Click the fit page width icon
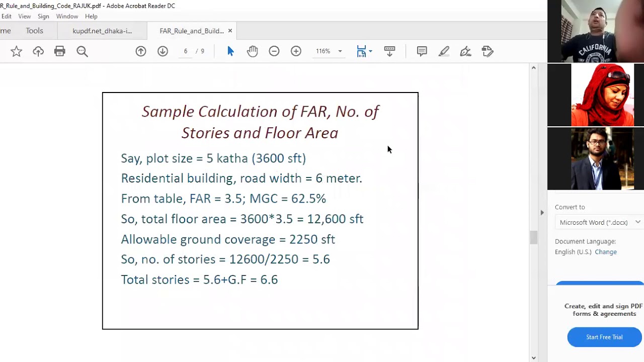The height and width of the screenshot is (362, 644). point(361,51)
